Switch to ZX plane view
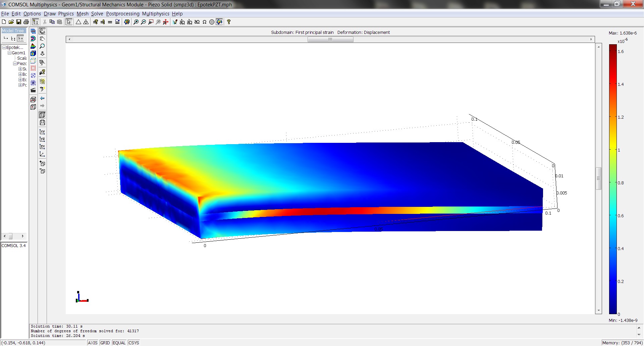This screenshot has height=346, width=644. pyautogui.click(x=42, y=147)
